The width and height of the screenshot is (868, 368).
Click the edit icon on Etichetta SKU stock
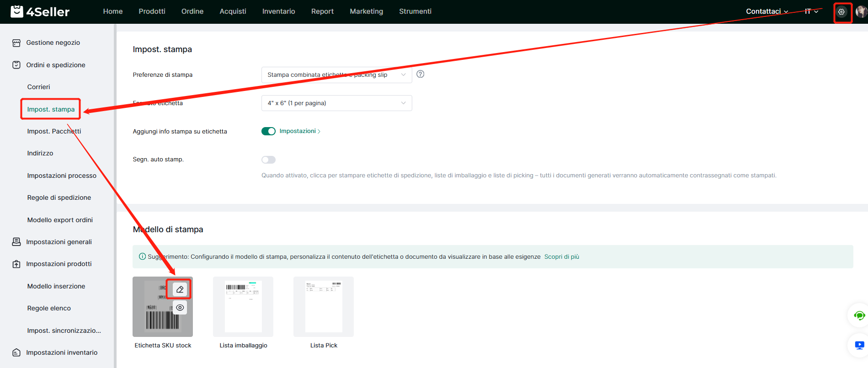[x=180, y=289]
